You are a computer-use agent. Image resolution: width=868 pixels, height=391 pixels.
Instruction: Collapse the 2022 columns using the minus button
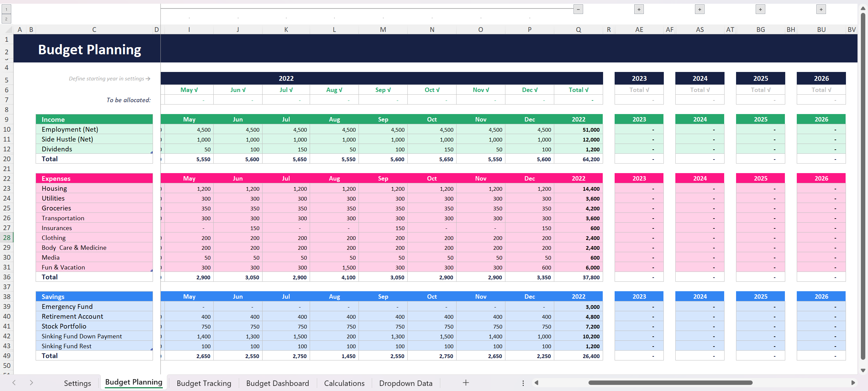point(578,9)
